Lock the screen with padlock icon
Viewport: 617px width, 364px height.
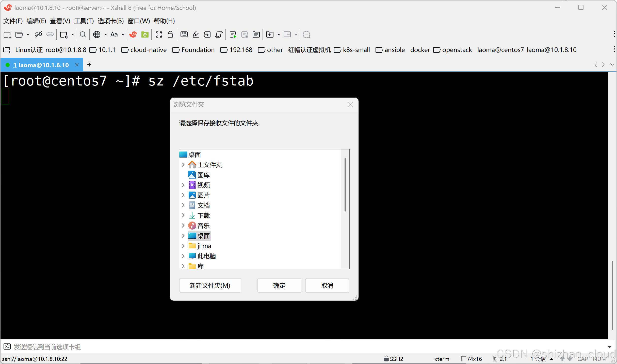(170, 34)
